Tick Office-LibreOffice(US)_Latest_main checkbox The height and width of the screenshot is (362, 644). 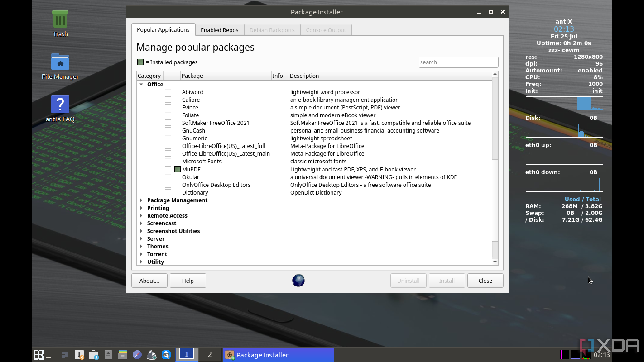pos(168,153)
